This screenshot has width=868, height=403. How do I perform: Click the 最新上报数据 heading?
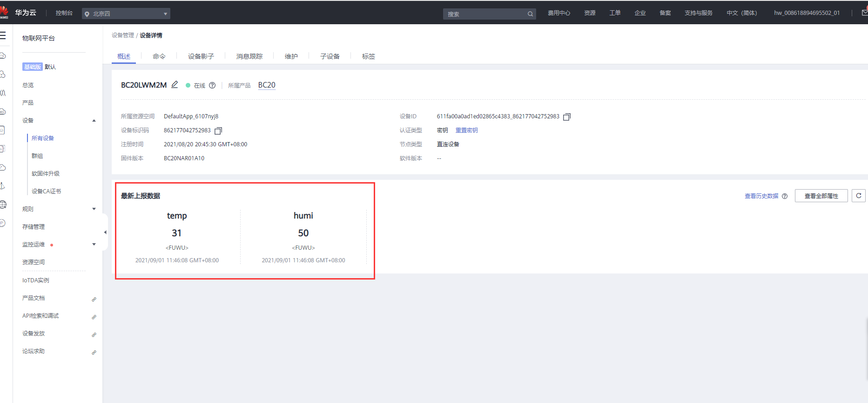141,196
